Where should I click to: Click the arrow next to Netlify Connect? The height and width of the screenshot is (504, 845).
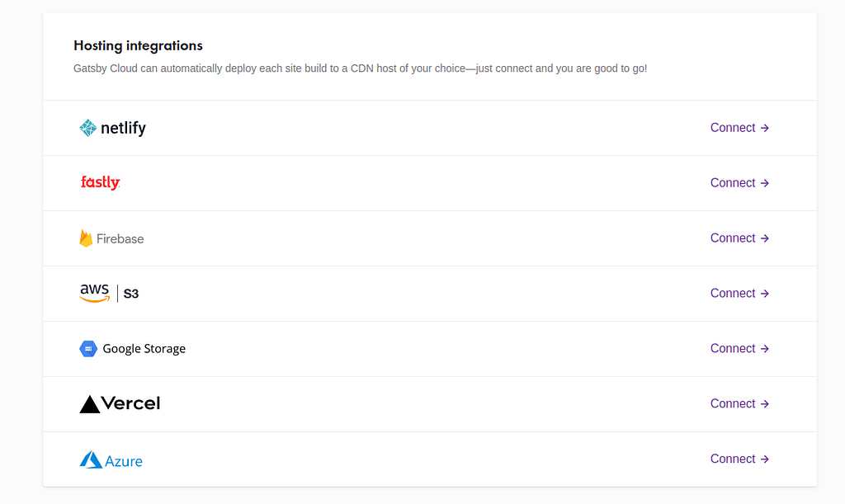[765, 128]
